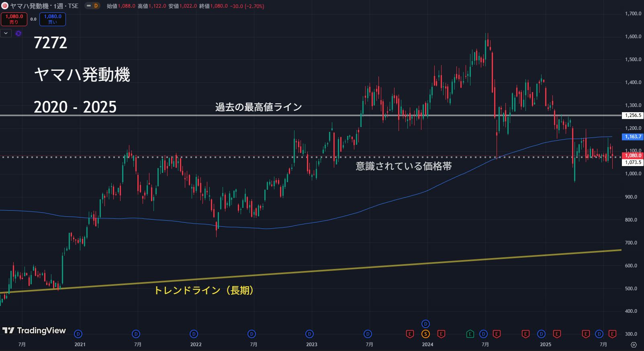Open chart settings gear at axis corner
The width and height of the screenshot is (644, 351).
[x=634, y=345]
